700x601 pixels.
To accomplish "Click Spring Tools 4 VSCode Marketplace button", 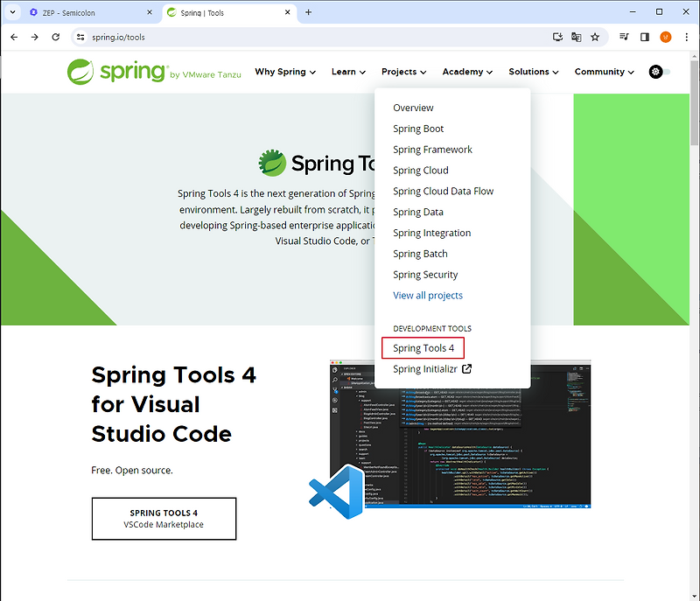I will (164, 519).
